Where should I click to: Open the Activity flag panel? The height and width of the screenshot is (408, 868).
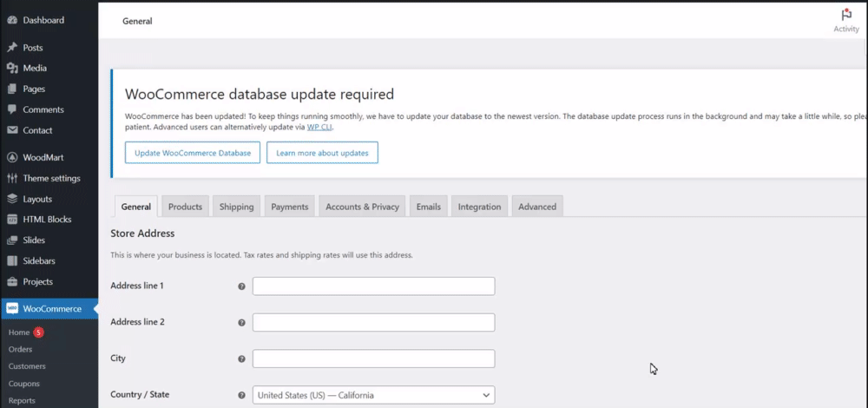tap(845, 21)
